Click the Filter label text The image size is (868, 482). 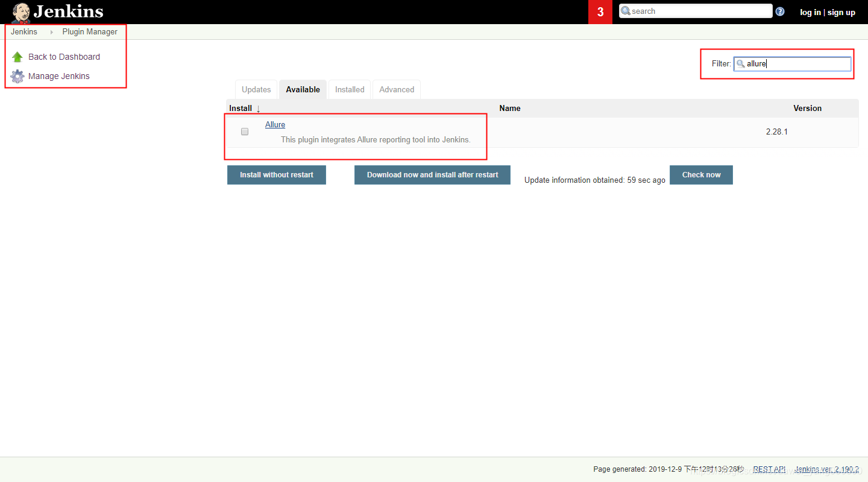pyautogui.click(x=722, y=63)
